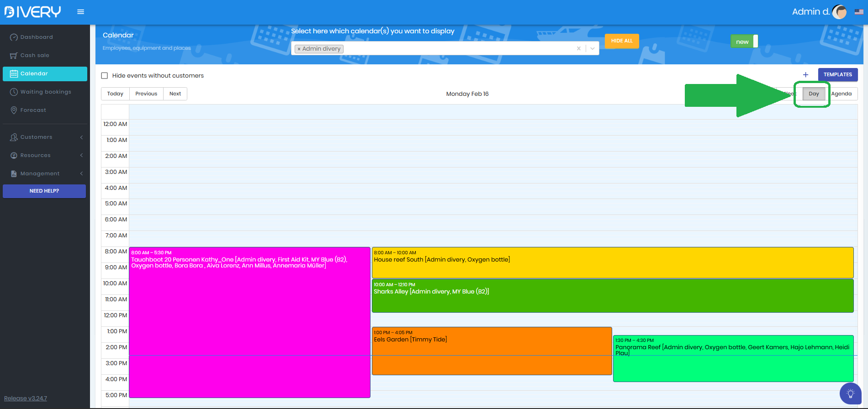Check Hide events without customers
This screenshot has height=409, width=868.
[105, 76]
